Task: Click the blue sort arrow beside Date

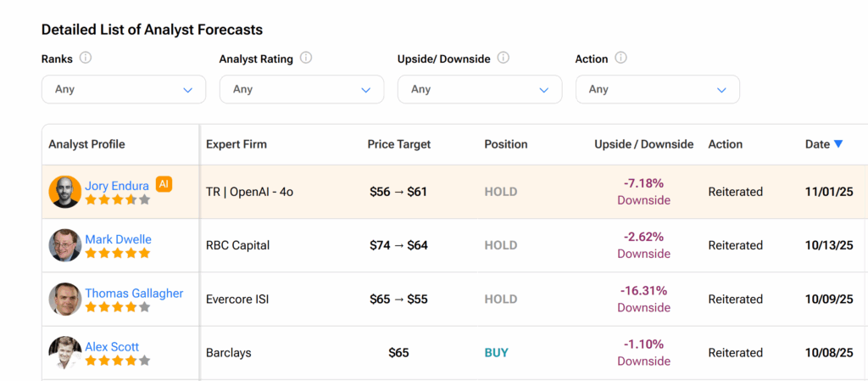Action: (x=838, y=144)
